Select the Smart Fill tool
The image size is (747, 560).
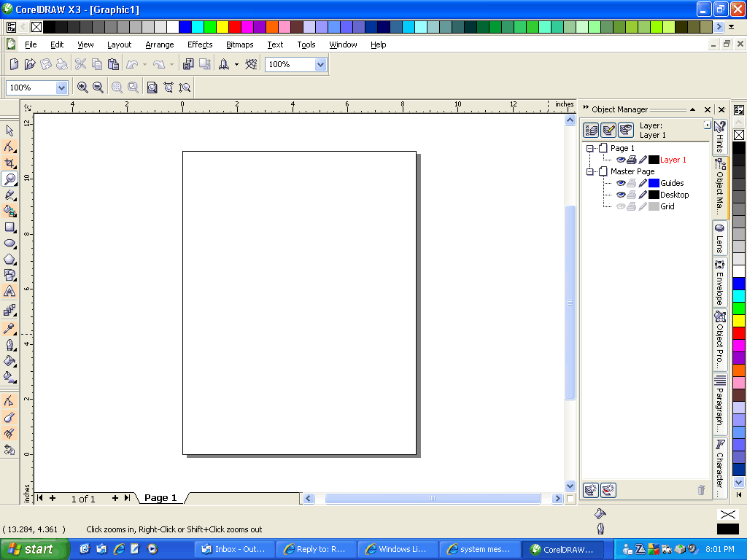pos(9,211)
